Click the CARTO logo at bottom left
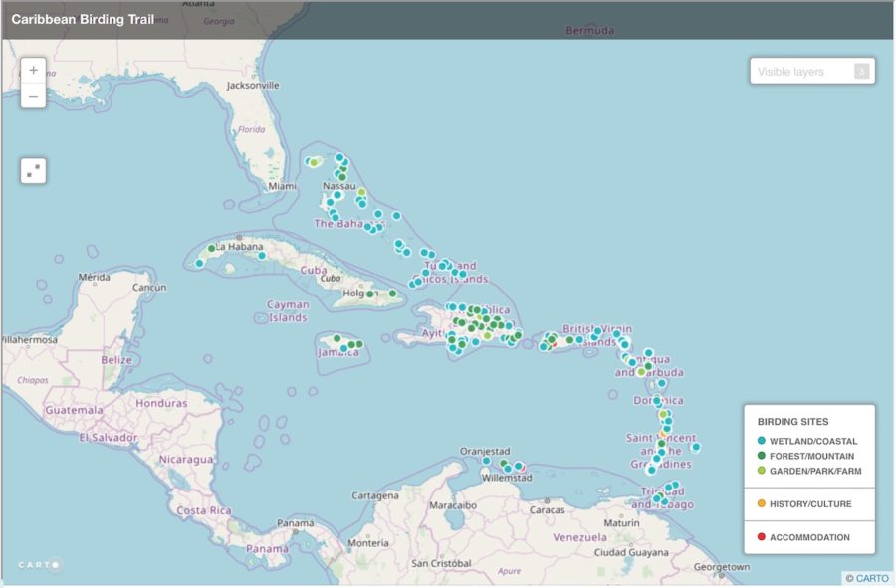This screenshot has width=896, height=588. coord(39,564)
